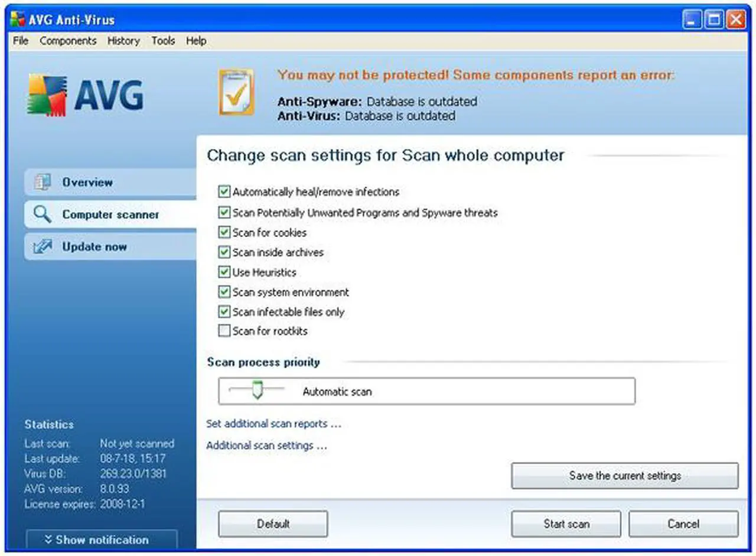Toggle Automatically heal/remove infections checkbox
The image size is (756, 556).
click(224, 191)
